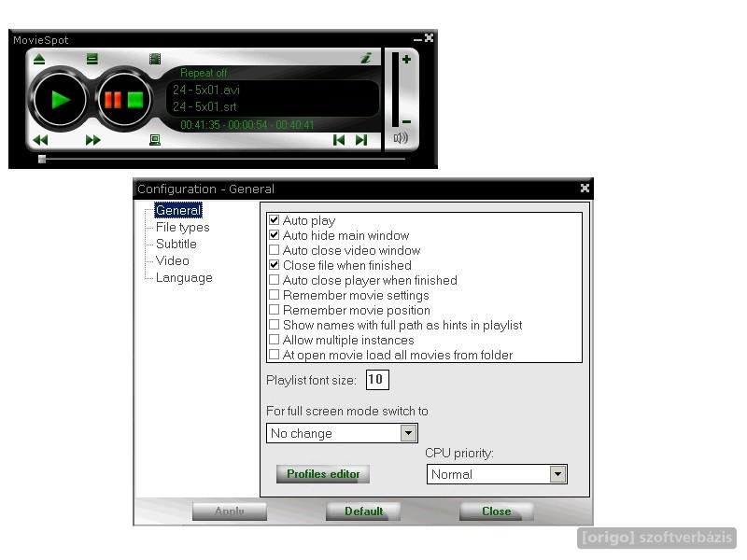Viewport: 747px width, 560px height.
Task: Click the film strip video icon
Action: pos(155,59)
